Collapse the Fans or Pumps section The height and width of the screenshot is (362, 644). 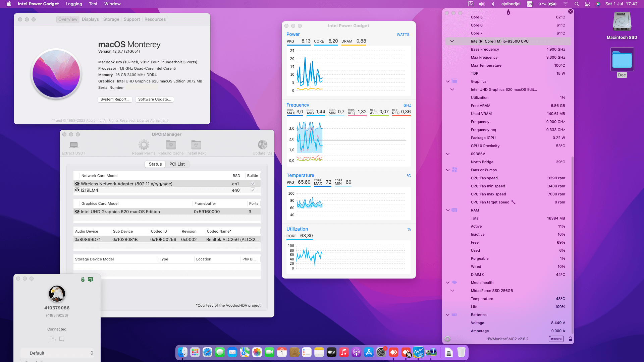[448, 170]
